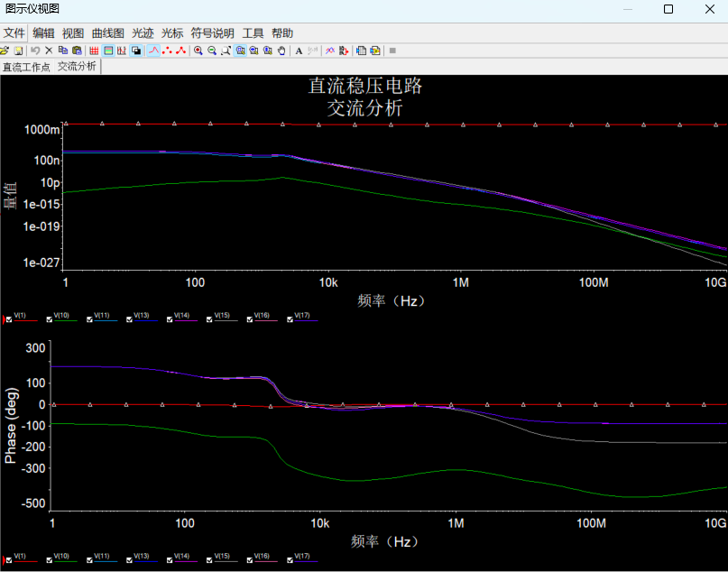Viewport: 728px width, 572px height.
Task: Click the Overlay Traces icon
Action: click(330, 51)
